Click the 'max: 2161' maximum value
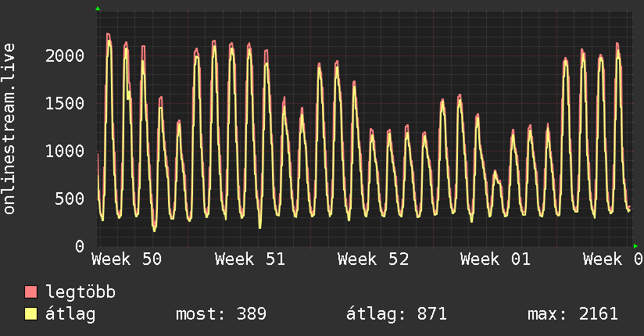644x336 pixels. [x=573, y=314]
